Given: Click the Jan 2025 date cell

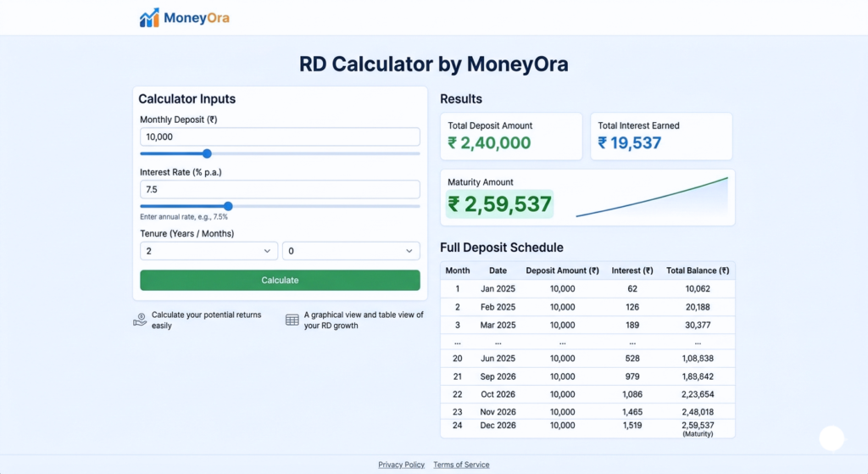Looking at the screenshot, I should coord(498,288).
